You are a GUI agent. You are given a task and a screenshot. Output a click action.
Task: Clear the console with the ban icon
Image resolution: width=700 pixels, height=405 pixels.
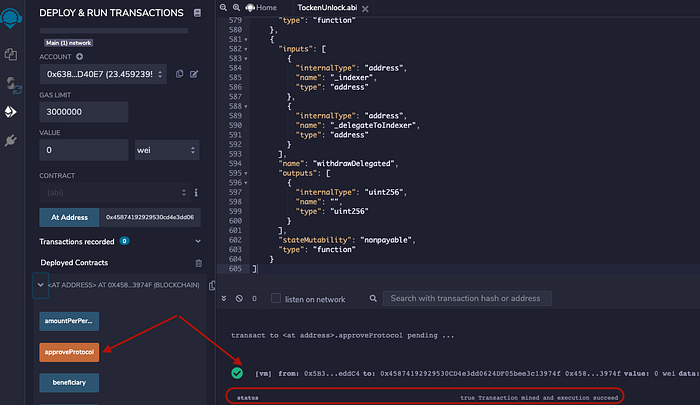coord(239,298)
